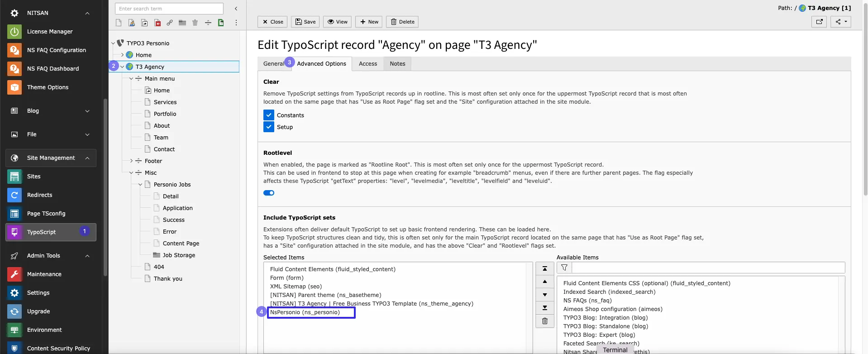
Task: Switch to the Access tab
Action: click(368, 64)
